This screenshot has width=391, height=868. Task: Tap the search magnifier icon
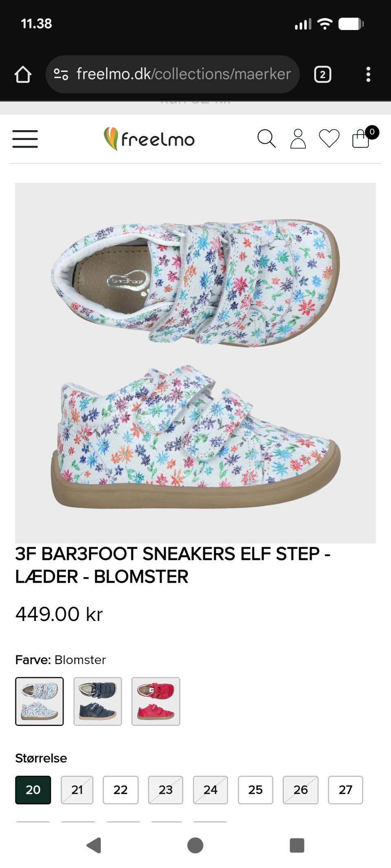pos(266,138)
